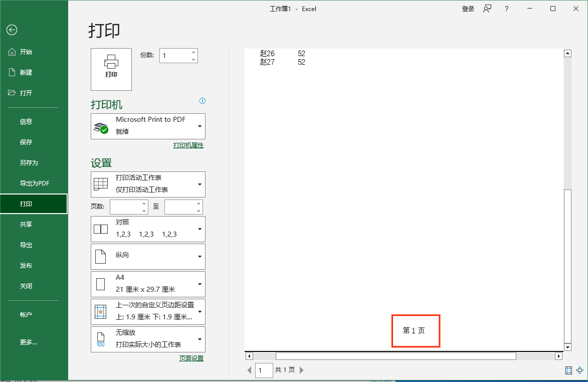Open Help via the question mark icon
588x382 pixels.
click(506, 9)
